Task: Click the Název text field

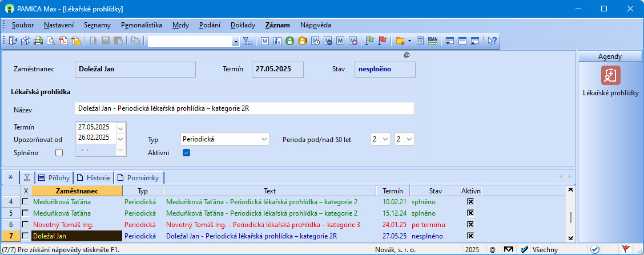Action: 244,109
